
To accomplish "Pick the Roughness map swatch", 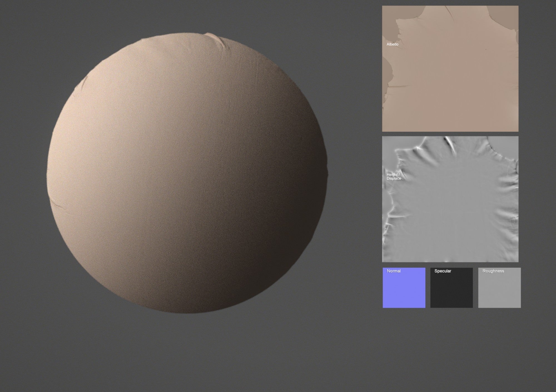I will click(x=499, y=288).
